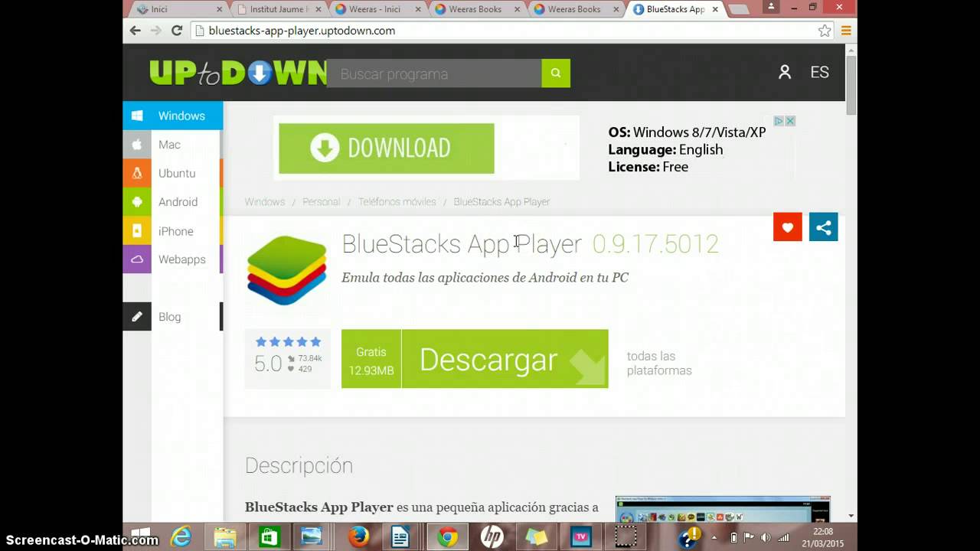Open the user account icon
This screenshot has width=980, height=551.
785,72
